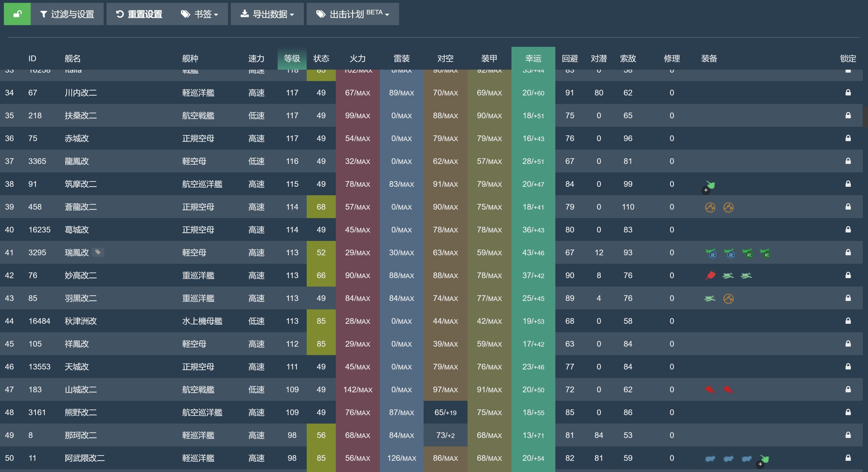Click second aircraft icon for 瑞鳳改
The image size is (868, 472).
[729, 253]
